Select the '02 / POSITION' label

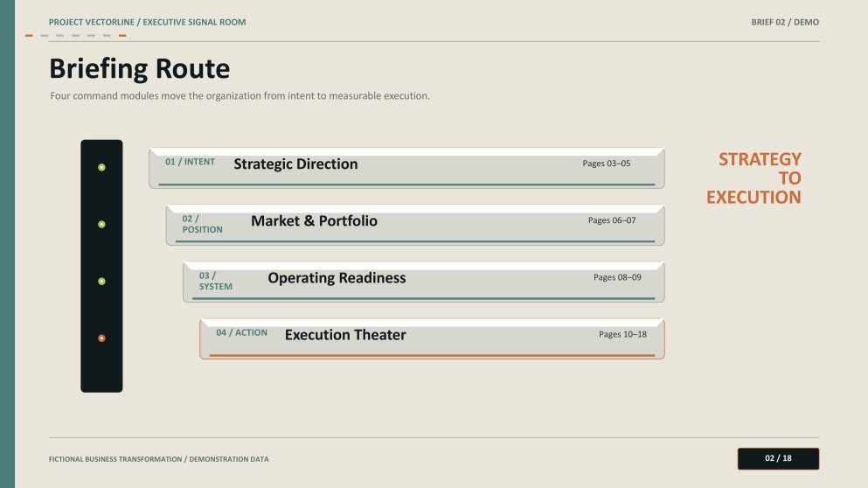click(x=203, y=224)
